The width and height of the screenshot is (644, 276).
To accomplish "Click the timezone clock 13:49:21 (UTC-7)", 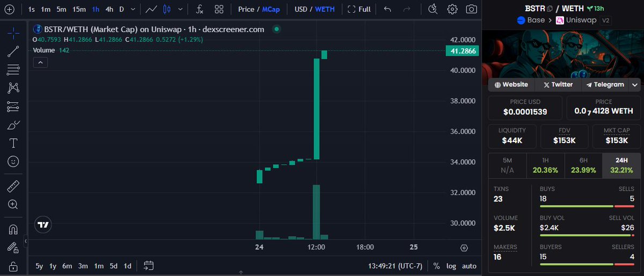I will [396, 266].
